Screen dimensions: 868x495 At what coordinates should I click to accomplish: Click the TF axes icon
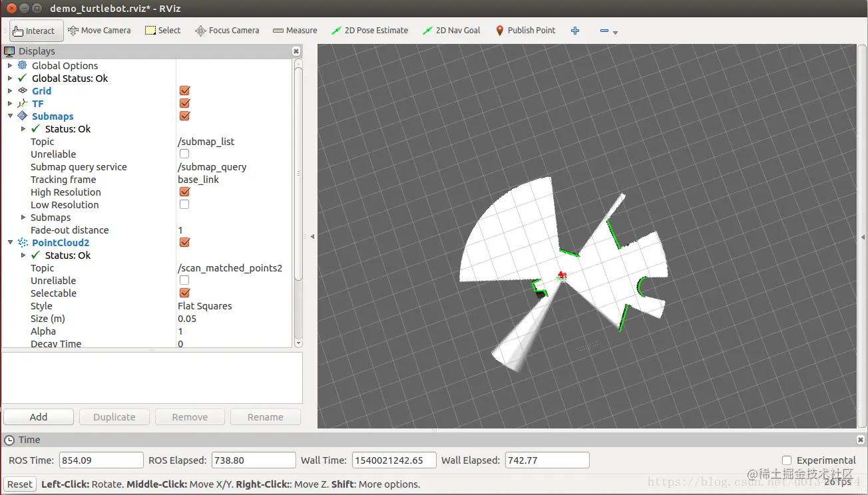(23, 103)
